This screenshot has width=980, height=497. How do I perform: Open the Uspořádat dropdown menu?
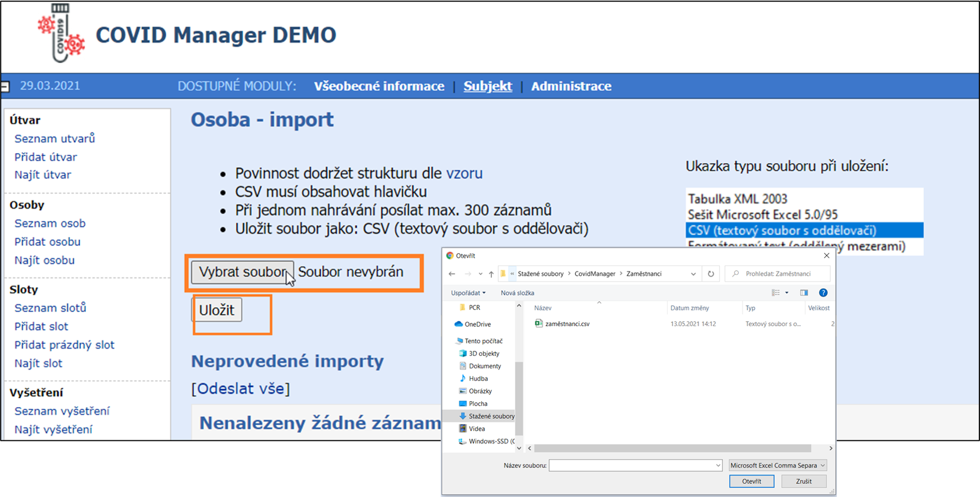tap(468, 293)
